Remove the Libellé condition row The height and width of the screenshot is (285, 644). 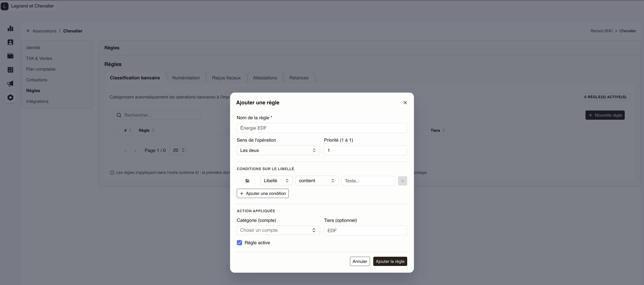coord(403,181)
